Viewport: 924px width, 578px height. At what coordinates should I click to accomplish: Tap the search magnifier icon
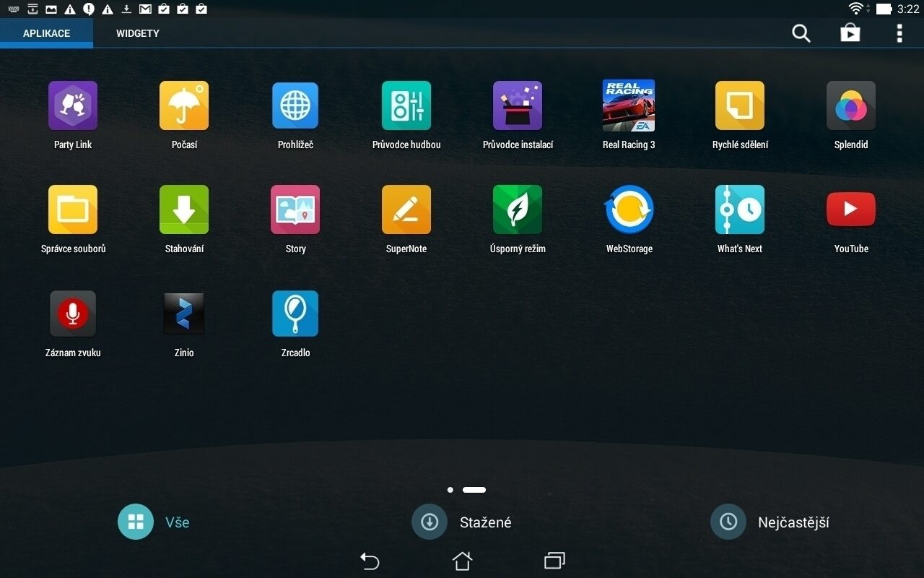click(x=801, y=33)
